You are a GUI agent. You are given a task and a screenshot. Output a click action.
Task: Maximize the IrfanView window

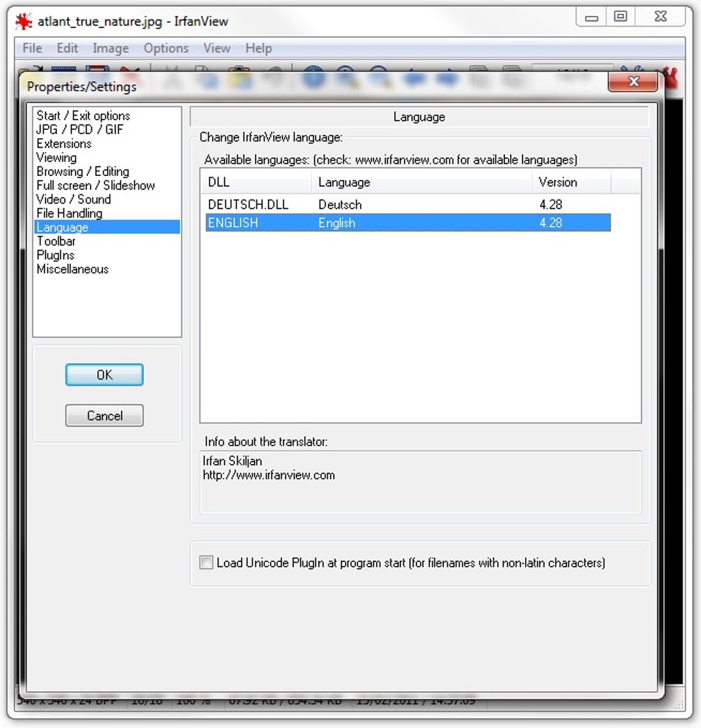(x=620, y=17)
